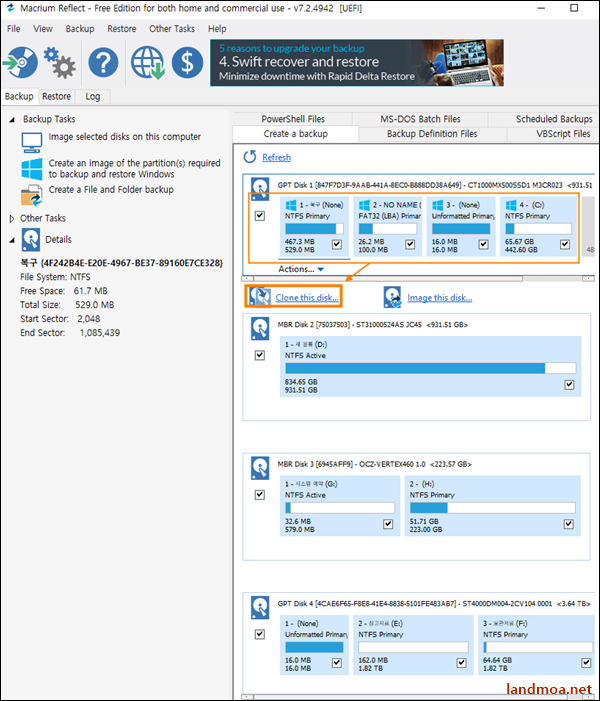Click the Clone this disk... link
This screenshot has height=701, width=600.
(x=307, y=298)
